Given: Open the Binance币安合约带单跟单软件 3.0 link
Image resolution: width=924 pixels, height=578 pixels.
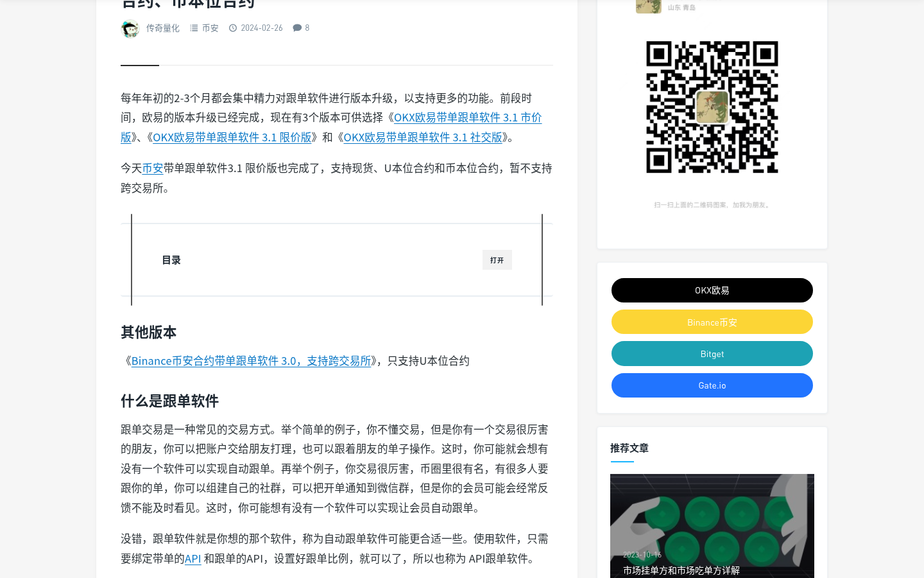Looking at the screenshot, I should click(251, 361).
